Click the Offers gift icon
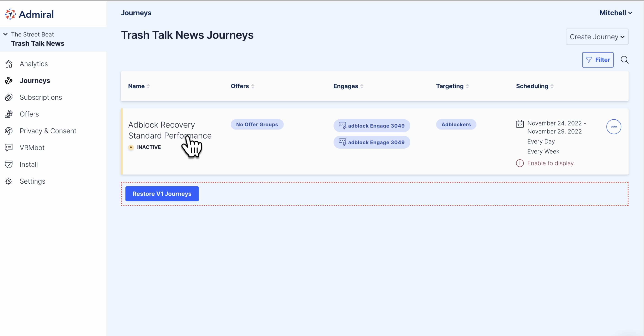The image size is (644, 336). [9, 114]
